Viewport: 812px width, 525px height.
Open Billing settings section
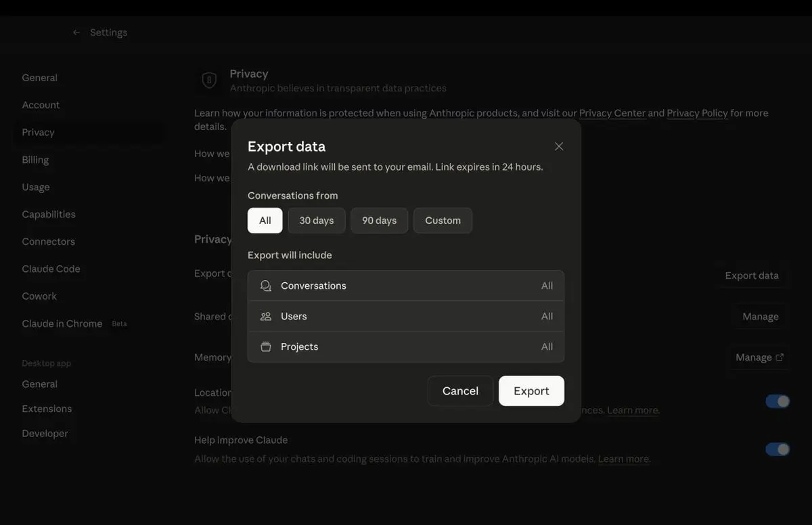[35, 160]
